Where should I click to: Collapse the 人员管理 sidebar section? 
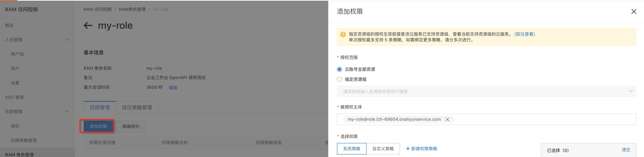(x=67, y=40)
